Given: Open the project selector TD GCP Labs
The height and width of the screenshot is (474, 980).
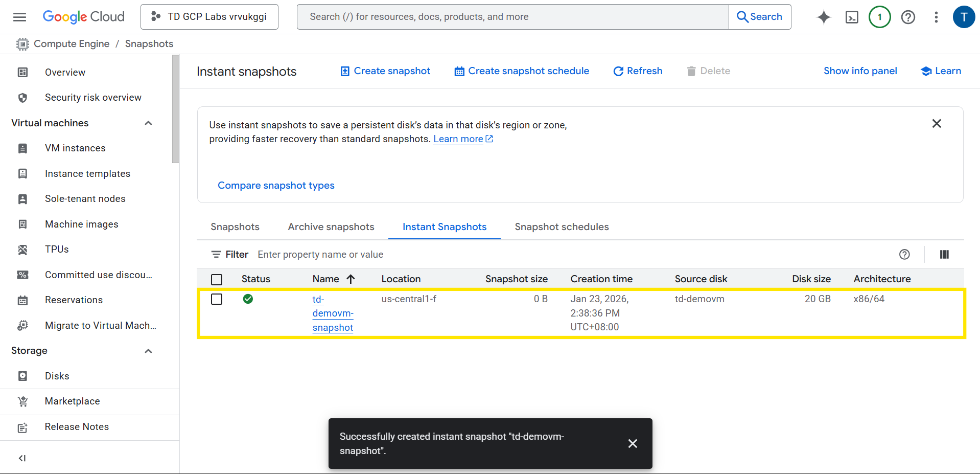Looking at the screenshot, I should click(x=209, y=17).
